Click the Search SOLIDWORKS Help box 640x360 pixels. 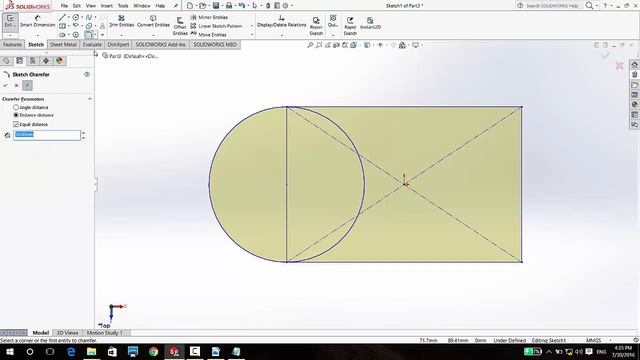point(552,6)
